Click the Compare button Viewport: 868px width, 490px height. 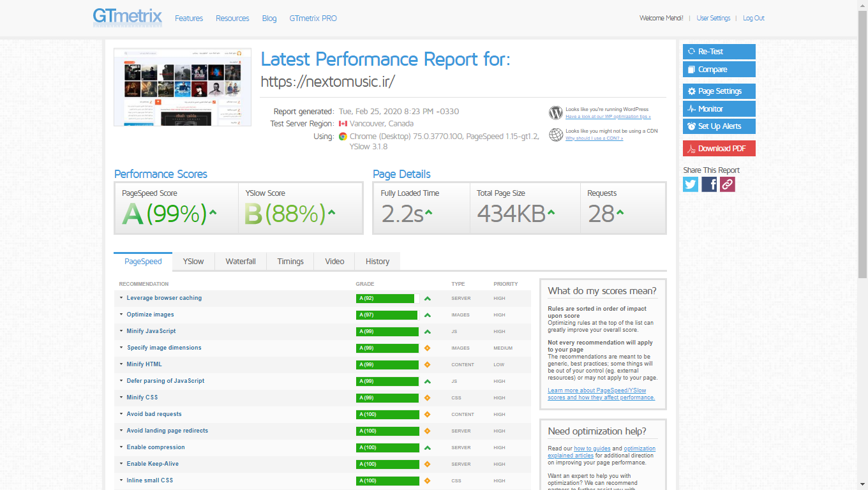pos(719,70)
